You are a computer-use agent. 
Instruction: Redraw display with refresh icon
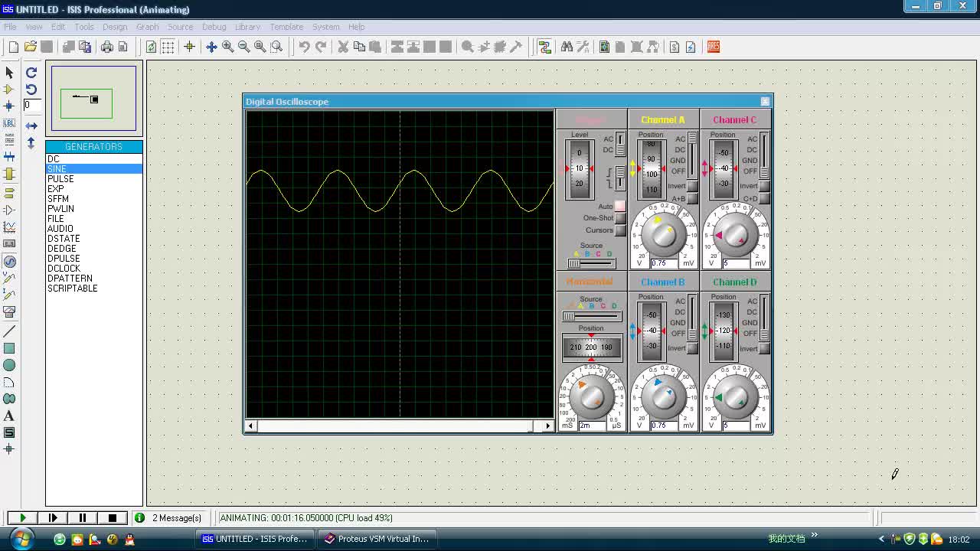(x=151, y=47)
